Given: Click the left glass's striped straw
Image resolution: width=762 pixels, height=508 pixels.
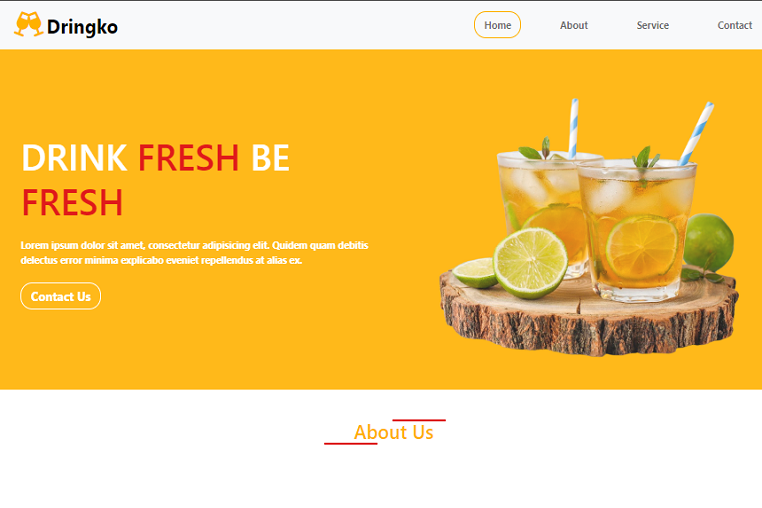Looking at the screenshot, I should (x=573, y=128).
